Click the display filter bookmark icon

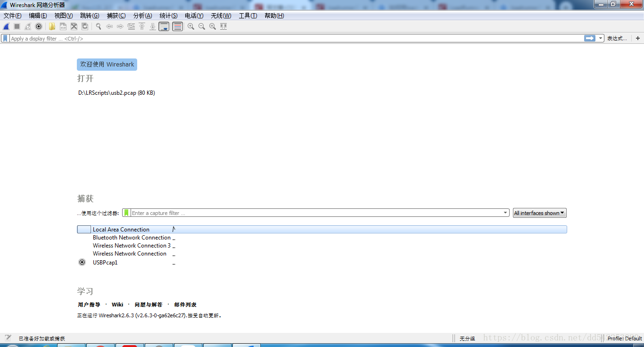coord(5,38)
